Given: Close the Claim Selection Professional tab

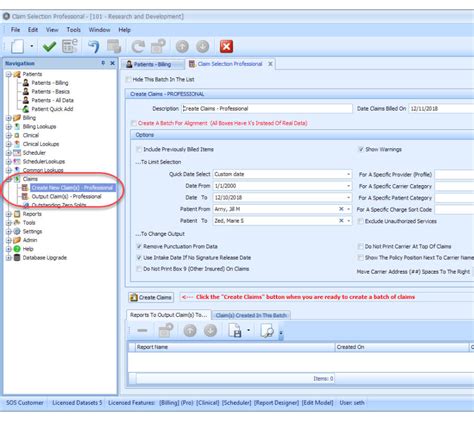Looking at the screenshot, I should point(270,64).
